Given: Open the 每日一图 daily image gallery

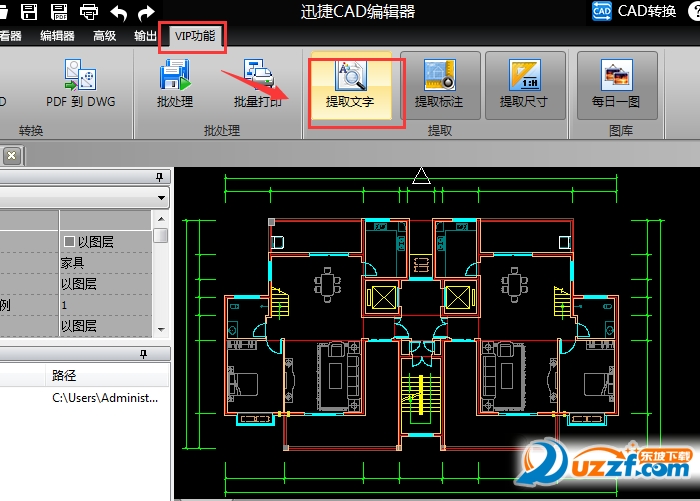Looking at the screenshot, I should click(617, 85).
